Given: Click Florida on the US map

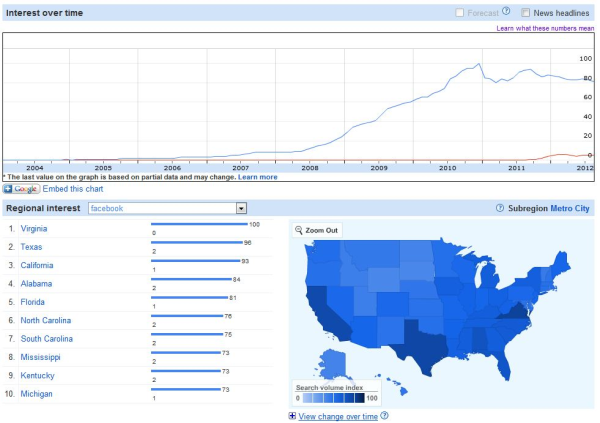Looking at the screenshot, I should (x=504, y=364).
